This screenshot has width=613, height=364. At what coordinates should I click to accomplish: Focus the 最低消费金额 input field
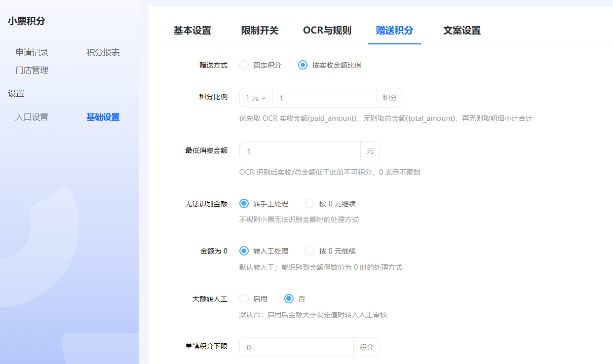click(x=300, y=151)
